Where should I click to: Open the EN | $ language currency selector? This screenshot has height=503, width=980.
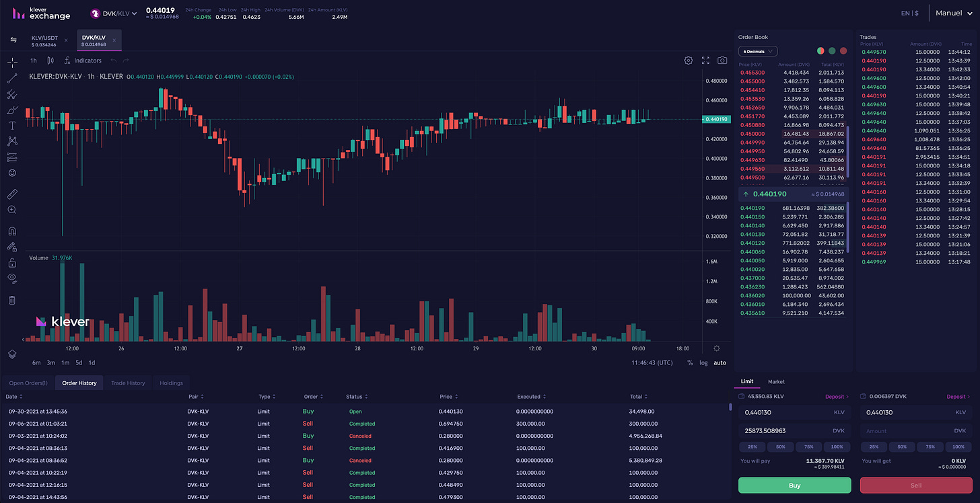click(x=910, y=13)
